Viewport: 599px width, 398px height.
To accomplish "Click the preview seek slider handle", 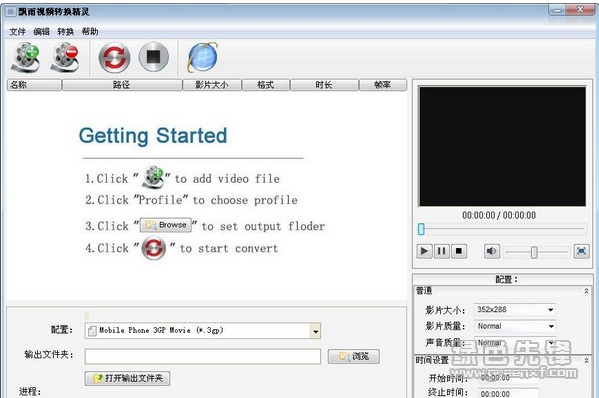I will point(421,229).
